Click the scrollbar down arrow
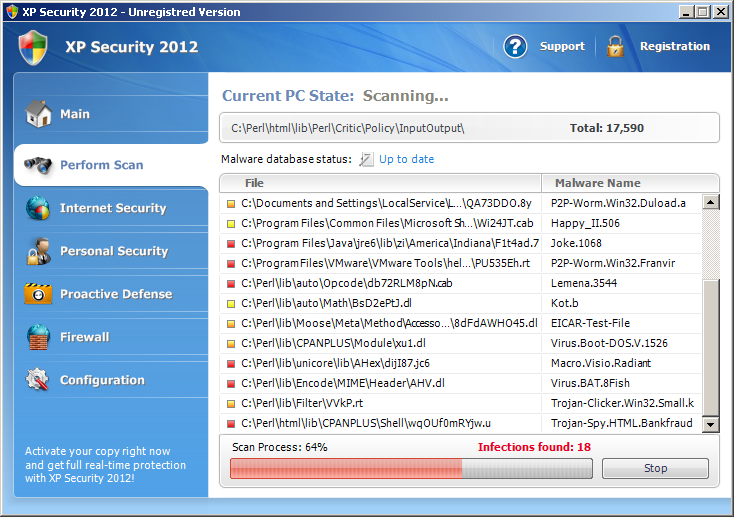Viewport: 734px width, 517px height. click(x=711, y=424)
